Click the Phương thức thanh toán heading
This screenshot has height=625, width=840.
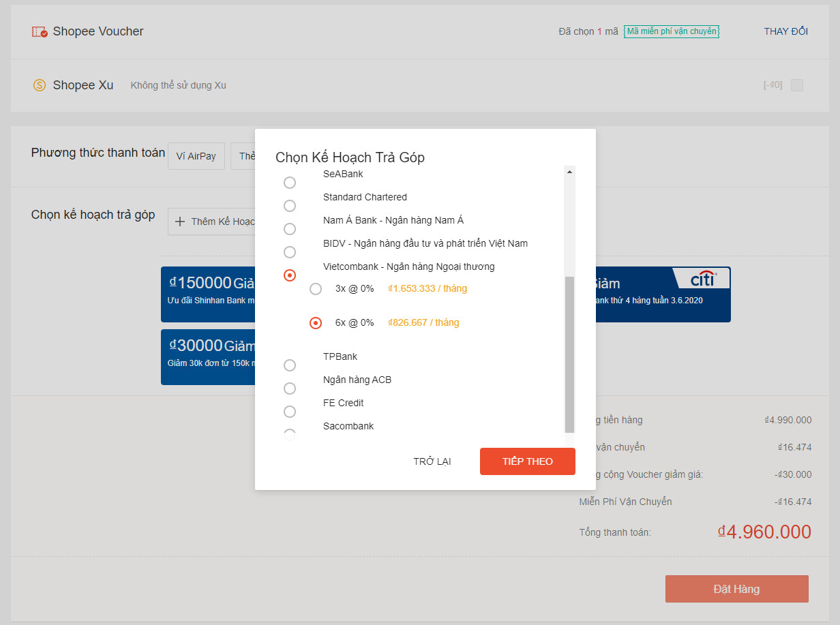(98, 153)
